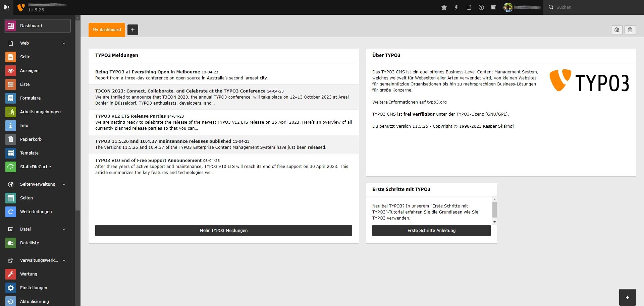Collapse the Datei module group

tap(37, 229)
